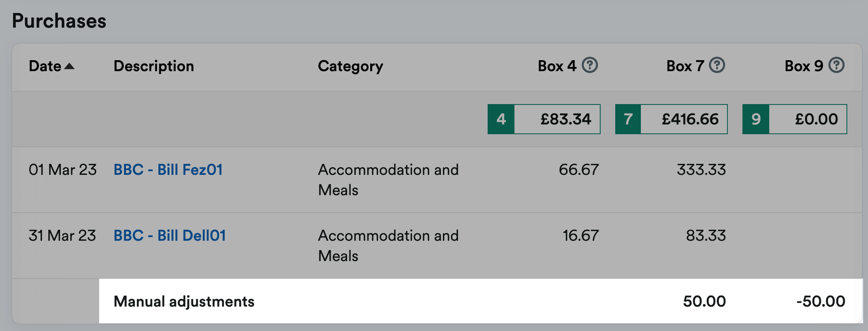868x331 pixels.
Task: Click the Box 7 help question mark icon
Action: (717, 65)
